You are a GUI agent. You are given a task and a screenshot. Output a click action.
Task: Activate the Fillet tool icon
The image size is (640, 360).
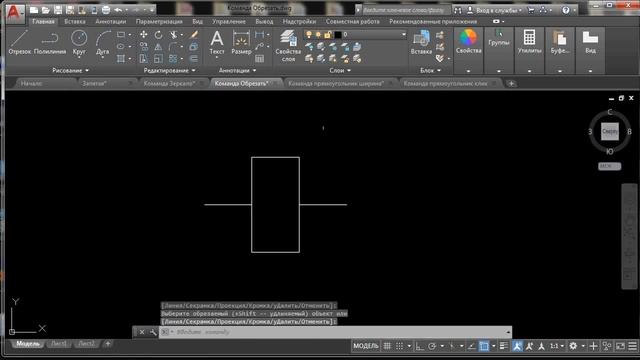(x=173, y=47)
